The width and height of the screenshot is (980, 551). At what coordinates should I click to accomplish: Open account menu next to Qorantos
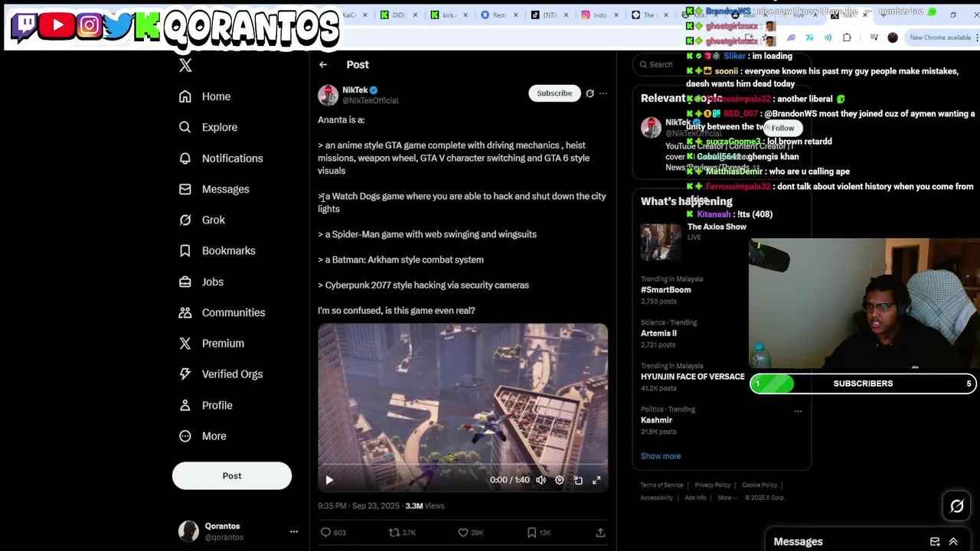[x=293, y=531]
